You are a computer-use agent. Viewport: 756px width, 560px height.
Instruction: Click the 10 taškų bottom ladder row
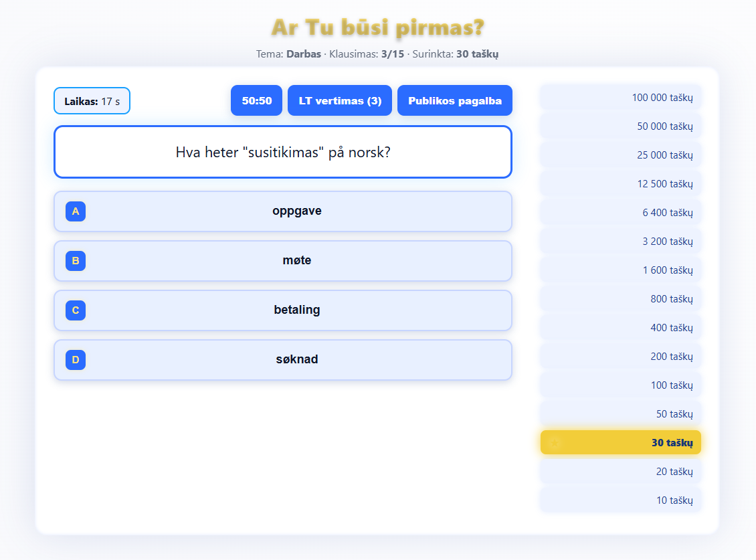pos(621,500)
